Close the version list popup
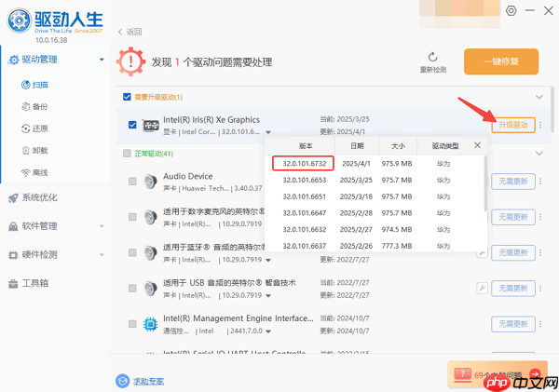559x392 pixels. point(477,145)
